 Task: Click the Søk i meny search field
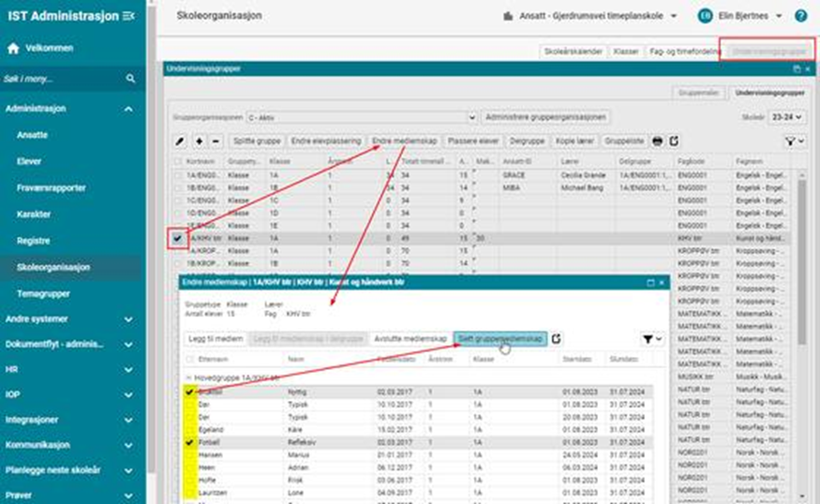(x=61, y=80)
